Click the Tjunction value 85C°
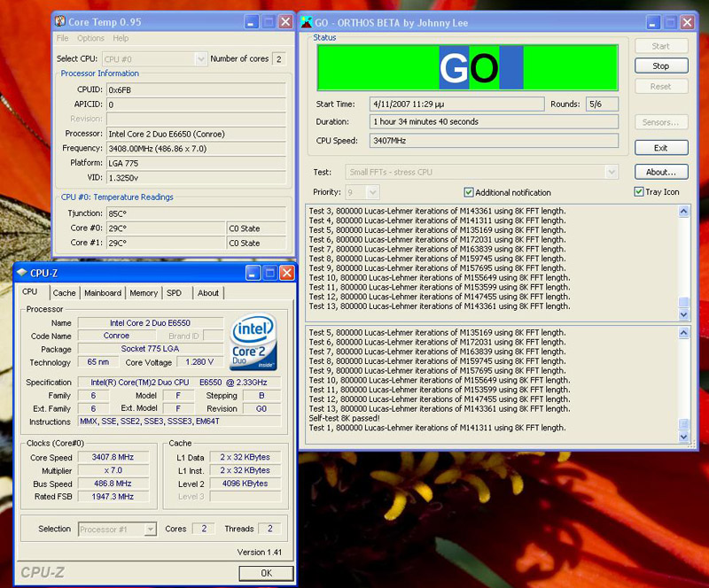 coord(196,213)
